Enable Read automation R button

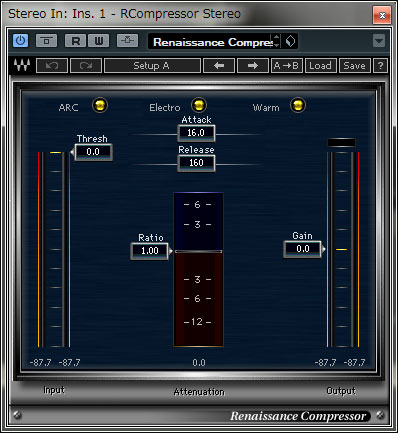tap(76, 41)
